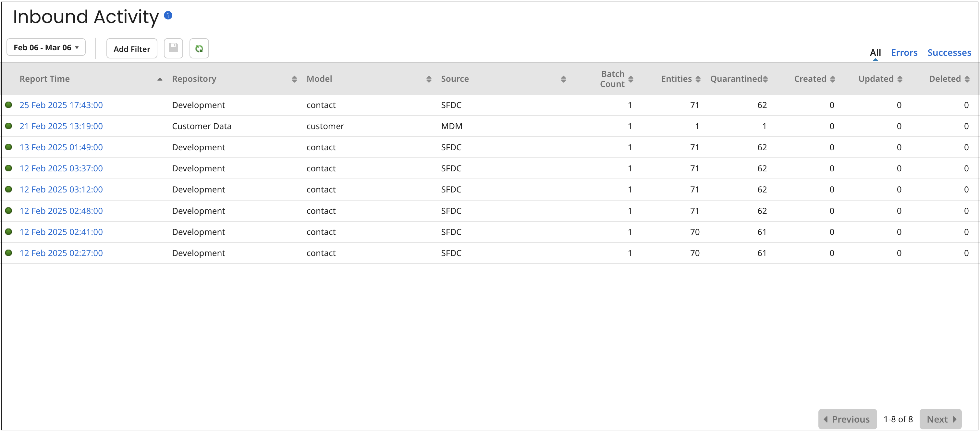Click the info icon beside Inbound Activity title
Viewport: 980px width, 431px height.
[x=168, y=16]
